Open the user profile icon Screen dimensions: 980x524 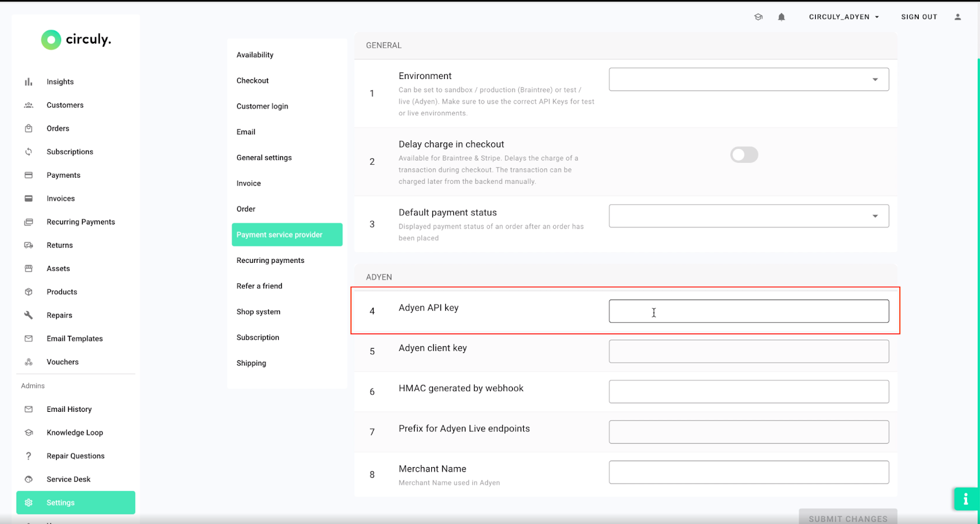[958, 17]
